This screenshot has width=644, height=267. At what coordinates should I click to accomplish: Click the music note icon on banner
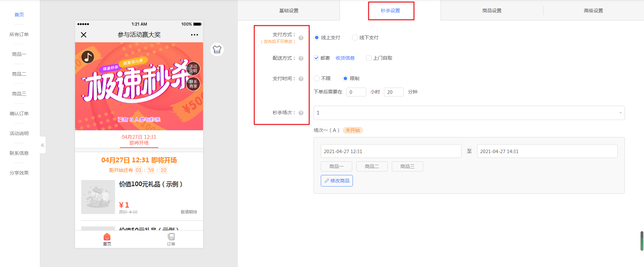click(x=88, y=57)
